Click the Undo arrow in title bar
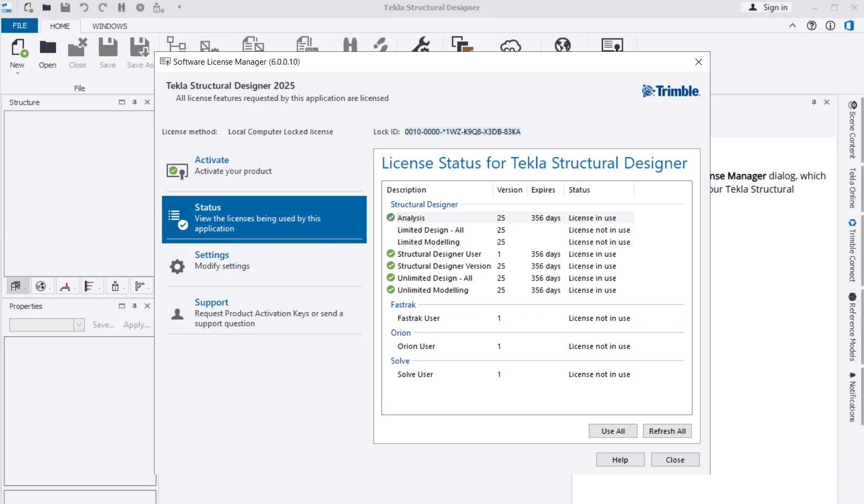Viewport: 864px width, 504px height. pos(84,7)
